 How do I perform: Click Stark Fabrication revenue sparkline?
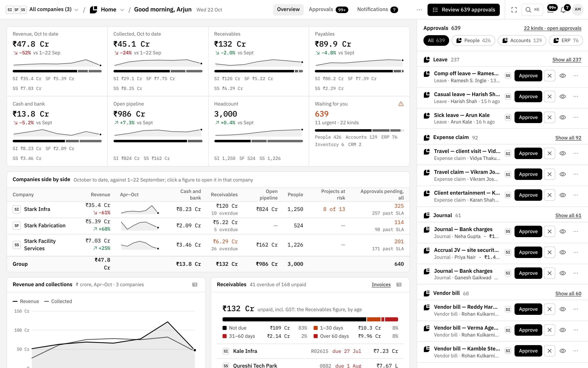[x=140, y=226]
